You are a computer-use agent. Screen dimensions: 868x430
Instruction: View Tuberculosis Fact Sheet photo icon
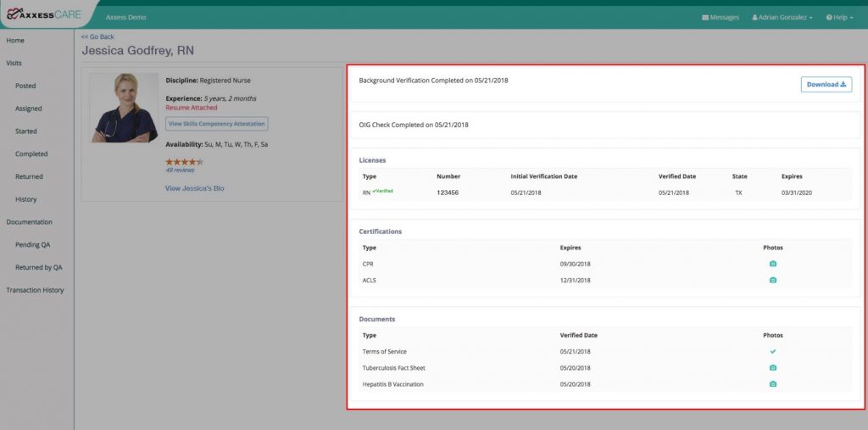(773, 368)
